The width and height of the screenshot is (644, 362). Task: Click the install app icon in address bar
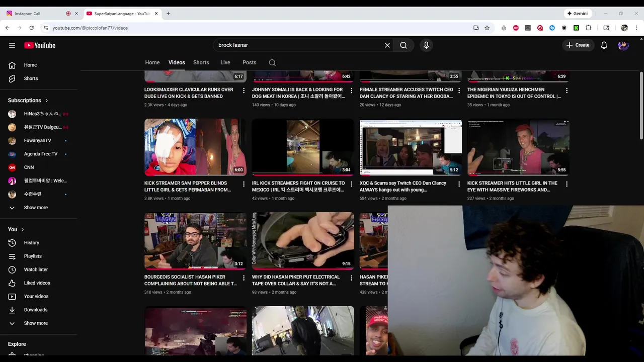pyautogui.click(x=476, y=28)
